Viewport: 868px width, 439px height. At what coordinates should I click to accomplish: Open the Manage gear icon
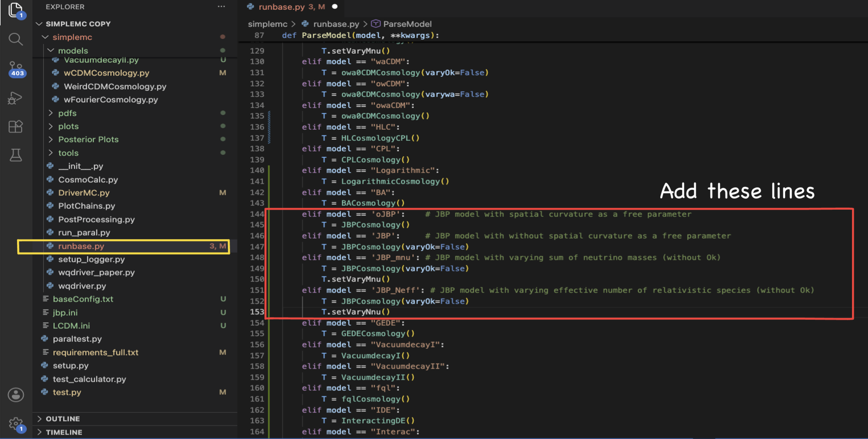pos(16,424)
